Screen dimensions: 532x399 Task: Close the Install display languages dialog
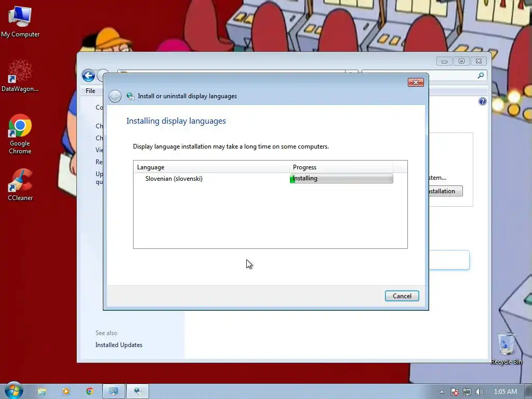tap(416, 83)
